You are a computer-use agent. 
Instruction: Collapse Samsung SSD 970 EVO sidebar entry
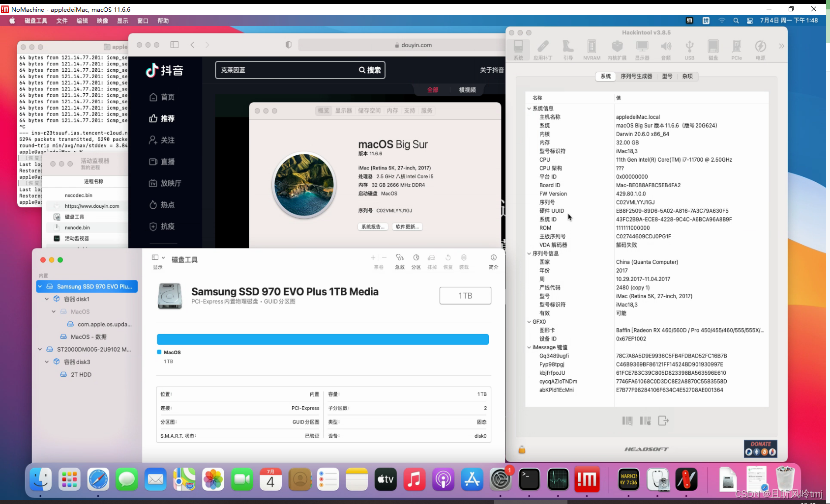(40, 286)
